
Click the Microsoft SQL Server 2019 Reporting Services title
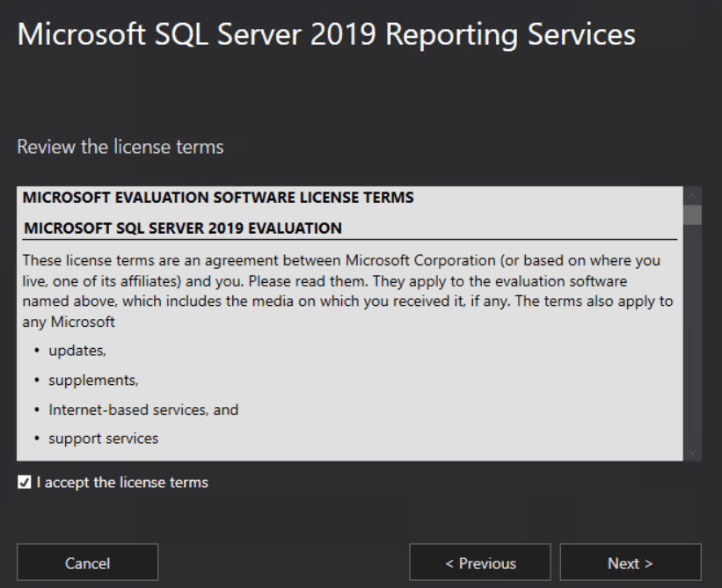tap(326, 34)
